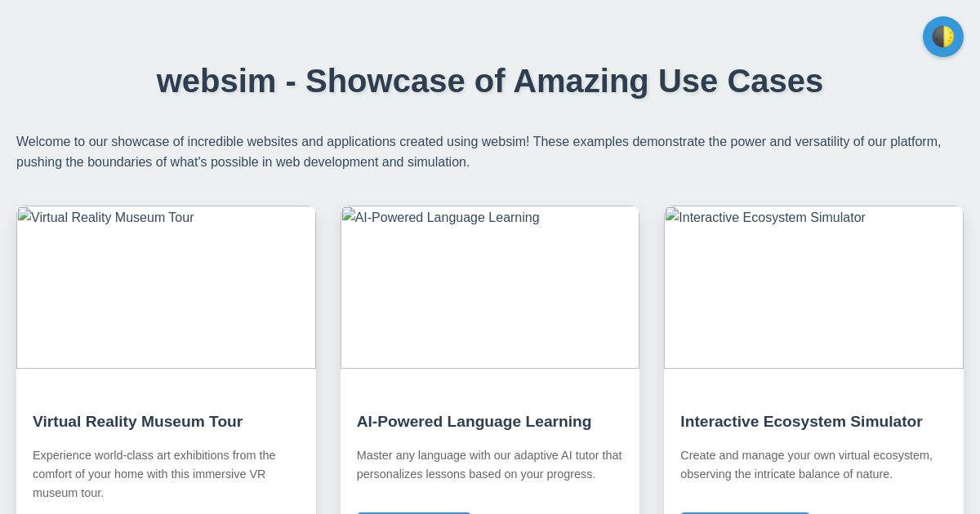Open the AI-Powered Language Learning title

tap(474, 422)
